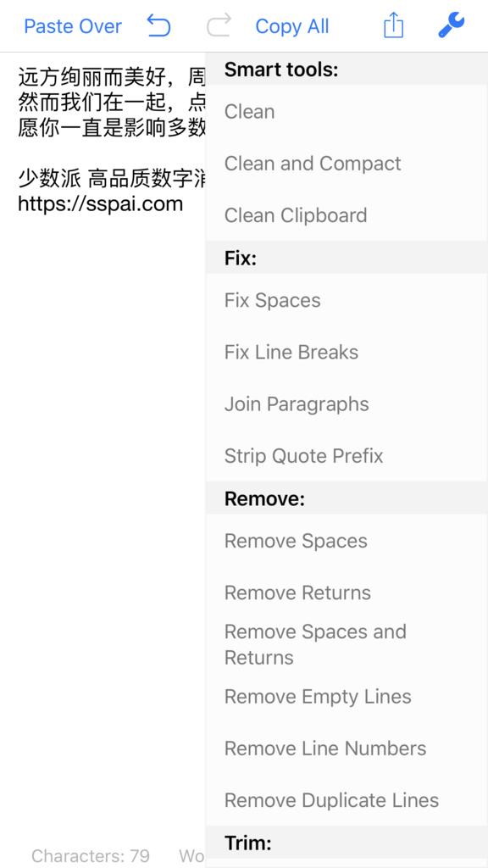Open the share sheet icon

[x=393, y=25]
